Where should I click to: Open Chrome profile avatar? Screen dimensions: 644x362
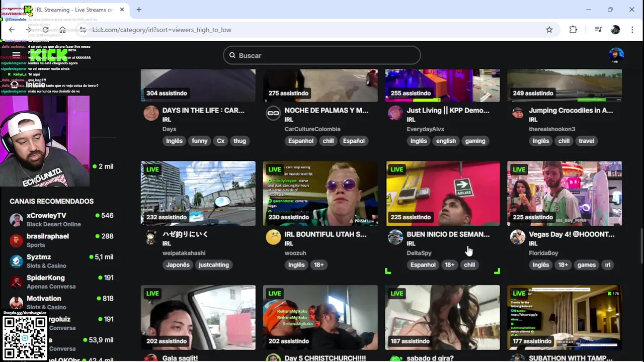[615, 30]
